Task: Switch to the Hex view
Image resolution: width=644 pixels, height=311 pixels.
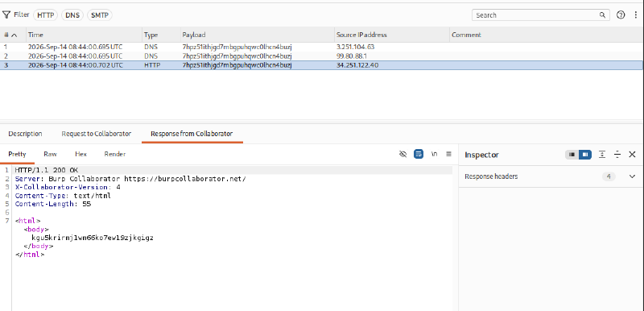Action: point(81,154)
